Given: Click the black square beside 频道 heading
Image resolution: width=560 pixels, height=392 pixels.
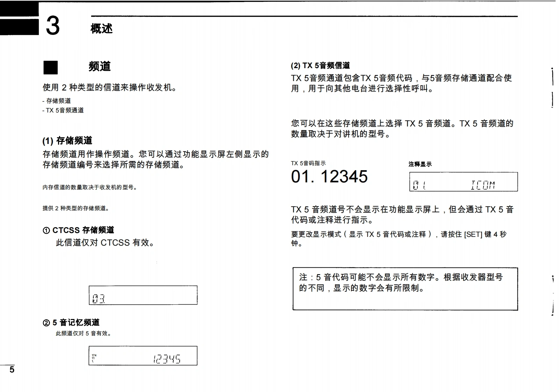Looking at the screenshot, I should (50, 67).
